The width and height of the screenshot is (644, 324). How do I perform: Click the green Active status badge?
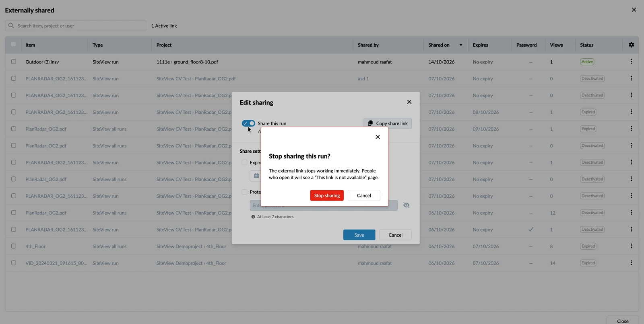tap(587, 62)
